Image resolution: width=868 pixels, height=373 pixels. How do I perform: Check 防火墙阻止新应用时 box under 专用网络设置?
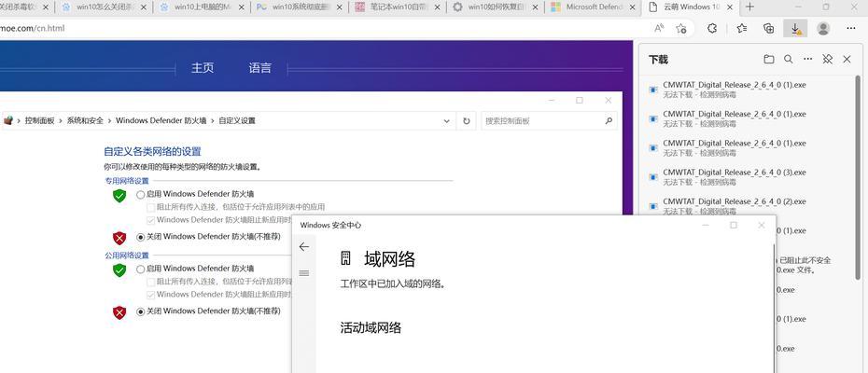pos(150,220)
